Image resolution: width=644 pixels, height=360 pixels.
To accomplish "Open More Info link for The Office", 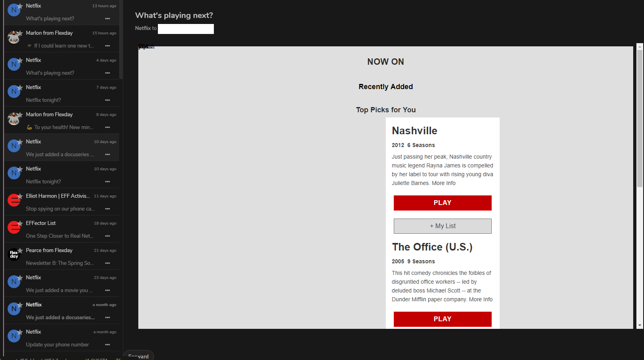I will point(481,299).
